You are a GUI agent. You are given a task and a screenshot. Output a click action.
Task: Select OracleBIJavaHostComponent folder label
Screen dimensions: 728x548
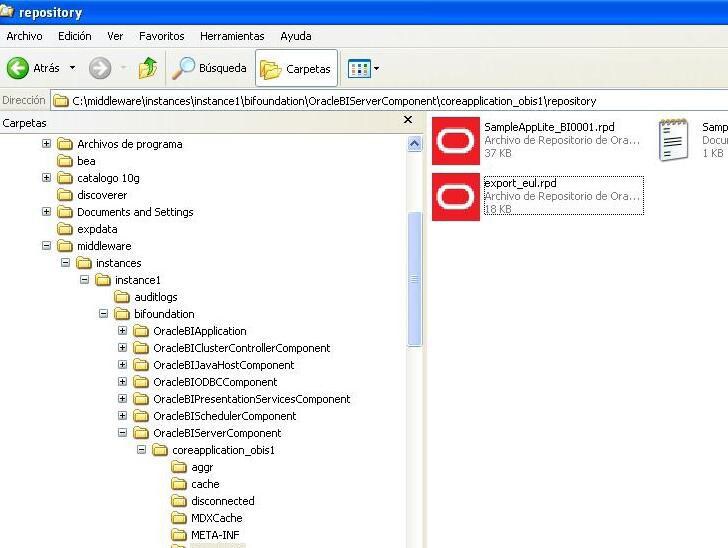coord(224,365)
